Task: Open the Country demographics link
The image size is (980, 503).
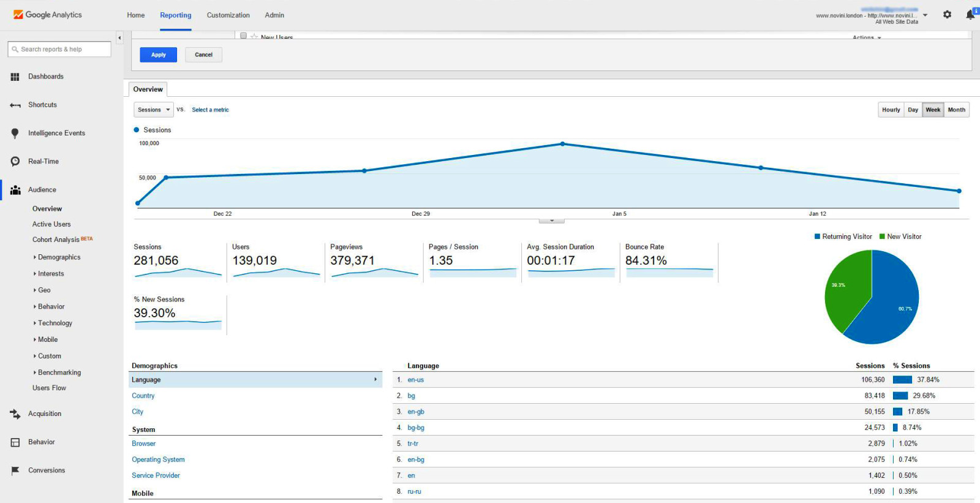Action: [x=143, y=396]
